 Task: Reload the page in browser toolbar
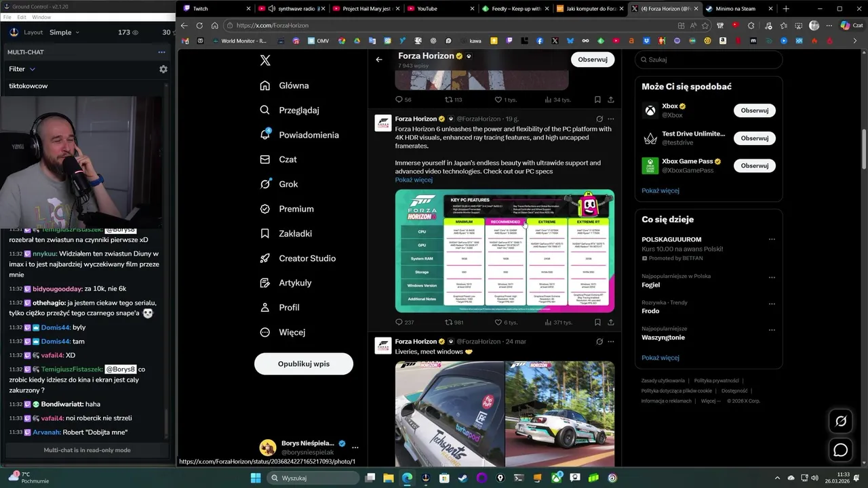click(x=199, y=26)
